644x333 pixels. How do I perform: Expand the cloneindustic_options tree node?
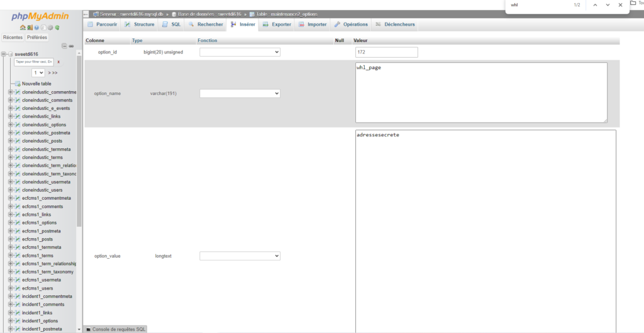[x=10, y=124]
